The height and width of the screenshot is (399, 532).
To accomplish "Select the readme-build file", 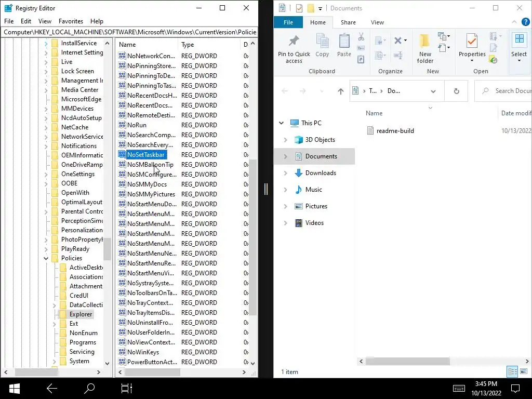I will pos(395,130).
